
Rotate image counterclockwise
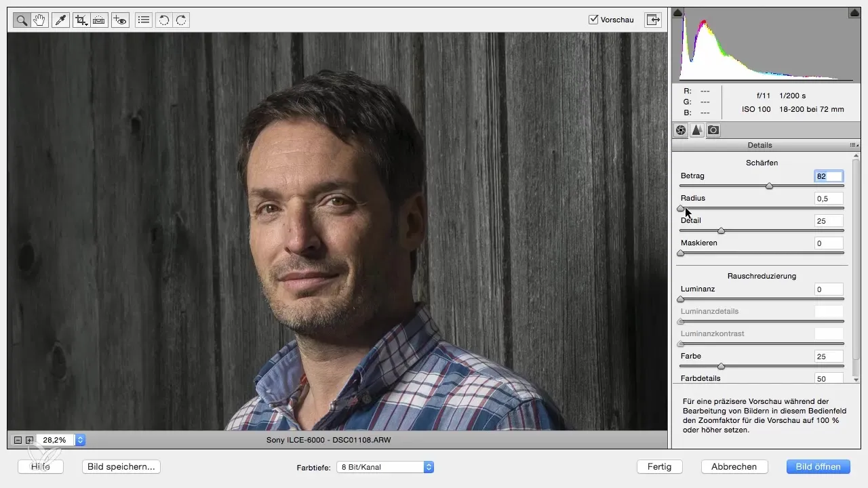pyautogui.click(x=163, y=20)
